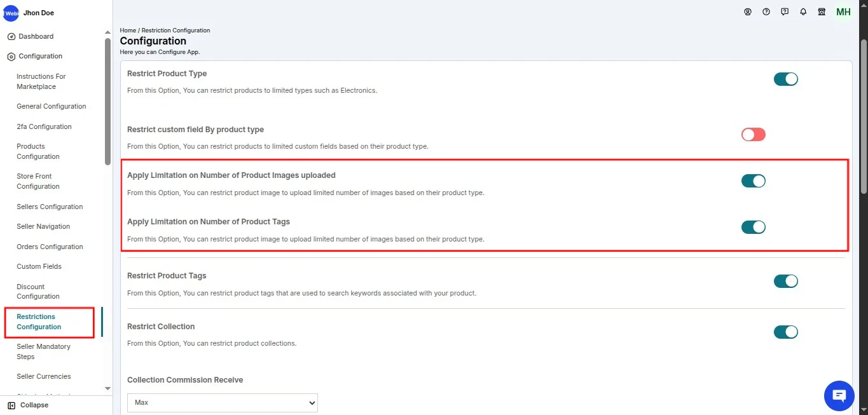Image resolution: width=868 pixels, height=415 pixels.
Task: Click the Dashboard gauge icon
Action: coord(11,37)
